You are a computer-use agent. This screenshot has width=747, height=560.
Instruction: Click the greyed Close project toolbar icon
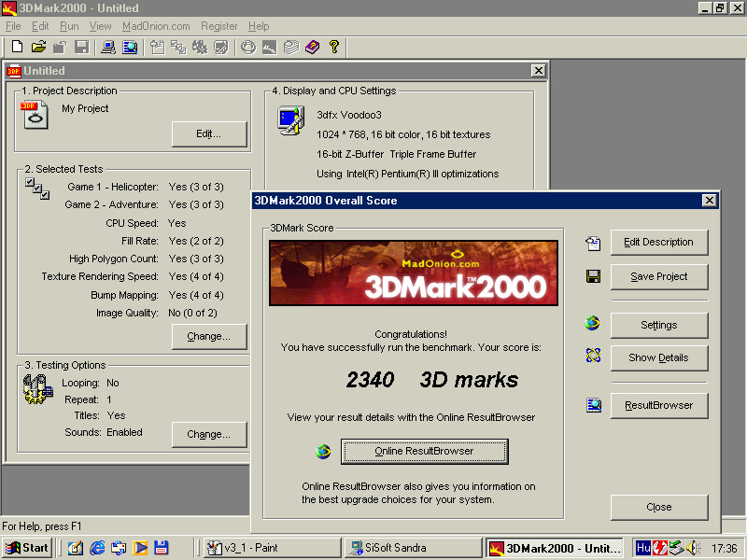pyautogui.click(x=60, y=47)
